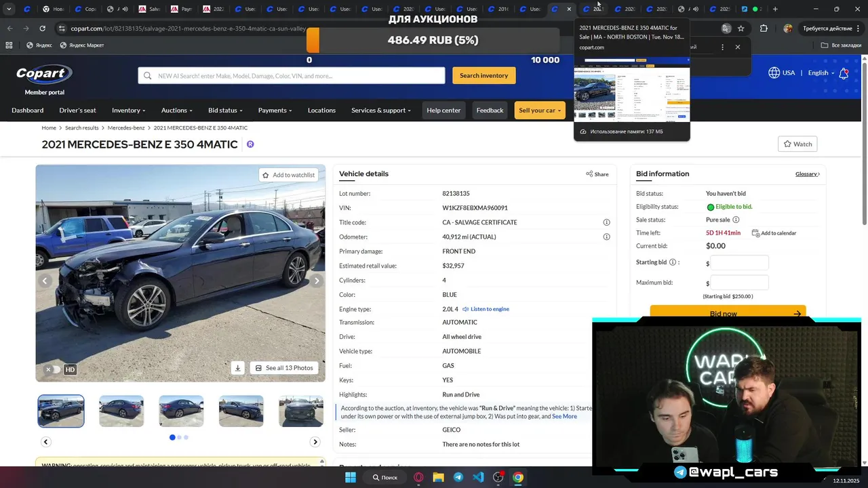Click the Search results breadcrumb link
The height and width of the screenshot is (488, 868).
click(82, 128)
